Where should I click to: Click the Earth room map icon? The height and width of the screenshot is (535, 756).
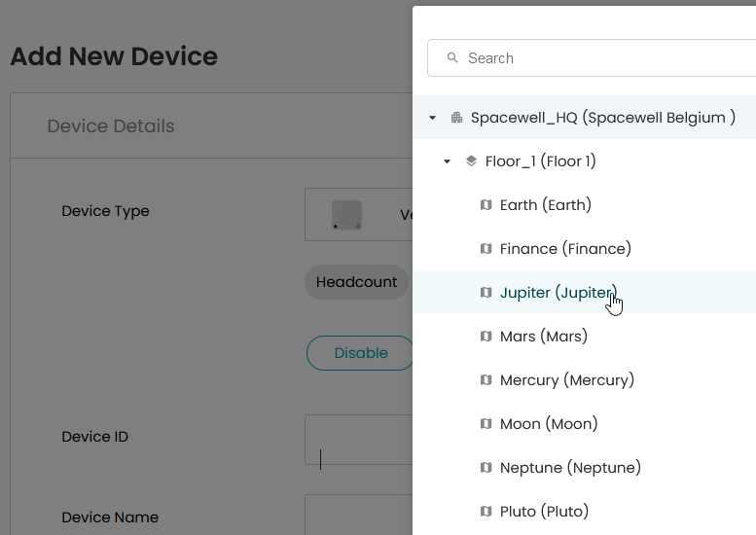(x=486, y=205)
